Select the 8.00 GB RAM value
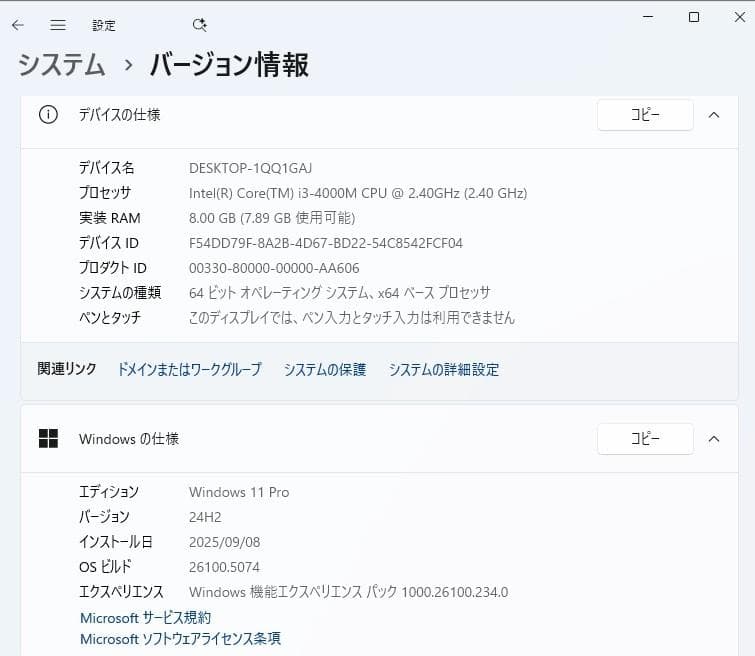This screenshot has height=656, width=755. pyautogui.click(x=272, y=218)
